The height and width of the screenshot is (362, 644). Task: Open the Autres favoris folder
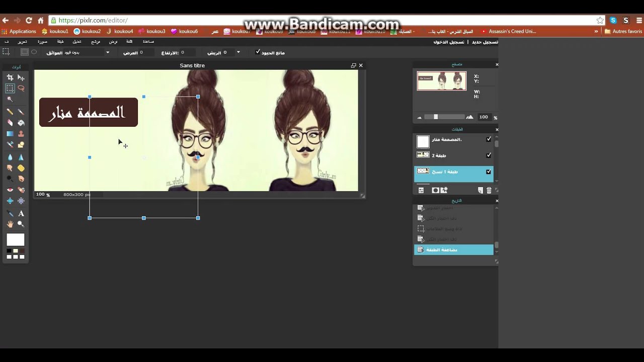point(623,31)
